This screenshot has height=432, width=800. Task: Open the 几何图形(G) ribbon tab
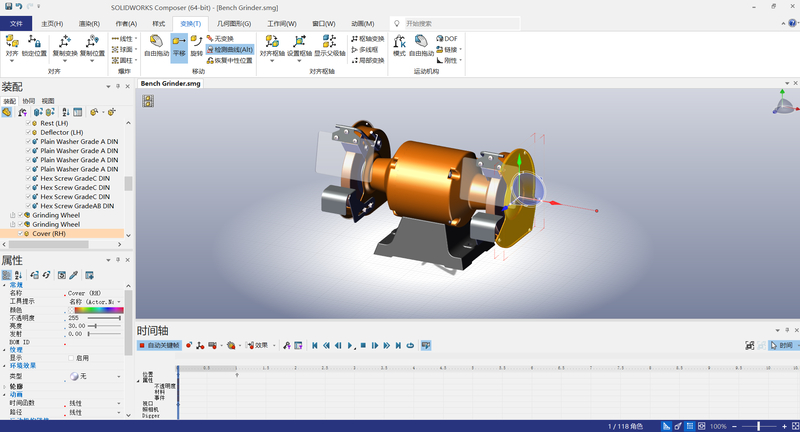pos(233,23)
